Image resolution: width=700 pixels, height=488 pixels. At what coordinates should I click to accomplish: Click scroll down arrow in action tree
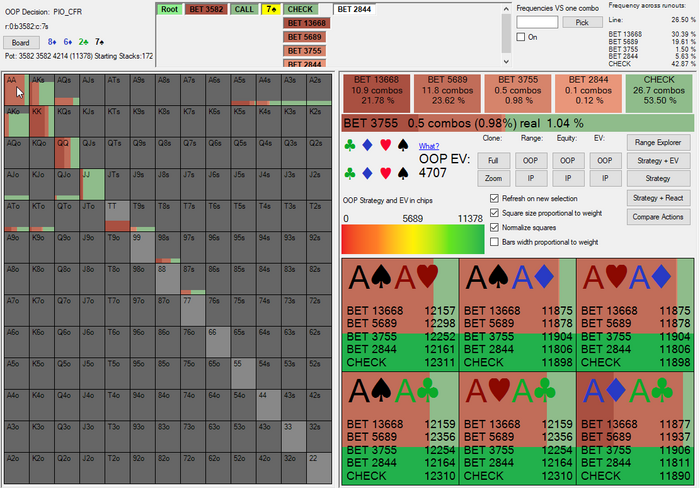tap(506, 61)
